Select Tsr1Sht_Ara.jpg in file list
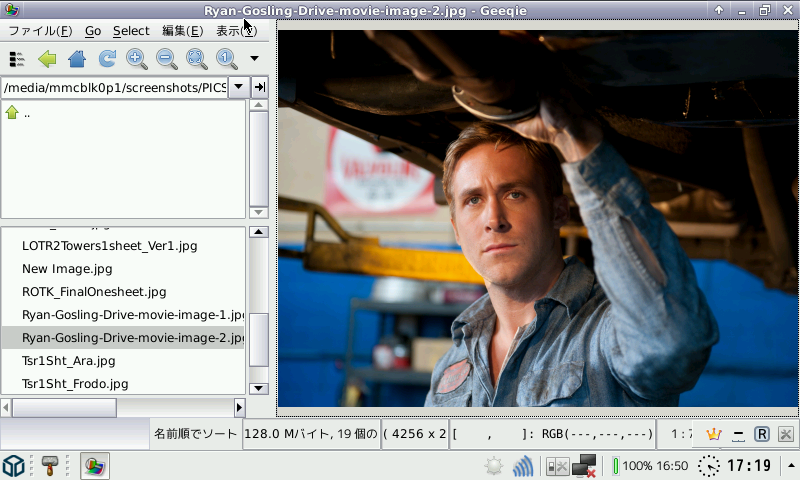The width and height of the screenshot is (800, 480). [68, 361]
